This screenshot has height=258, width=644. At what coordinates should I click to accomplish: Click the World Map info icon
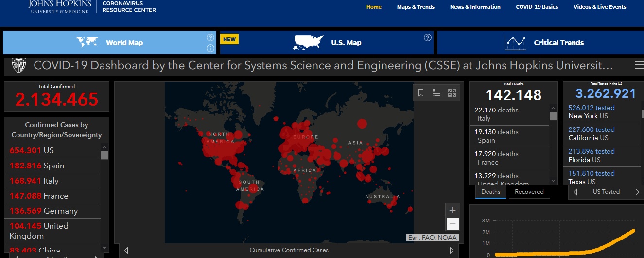[210, 48]
